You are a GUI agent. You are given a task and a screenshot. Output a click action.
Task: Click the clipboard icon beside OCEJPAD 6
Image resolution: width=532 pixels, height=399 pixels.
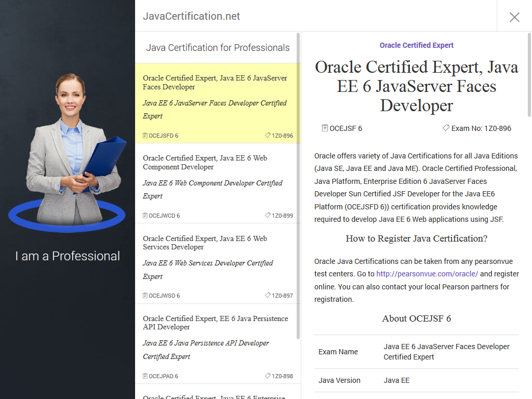144,376
